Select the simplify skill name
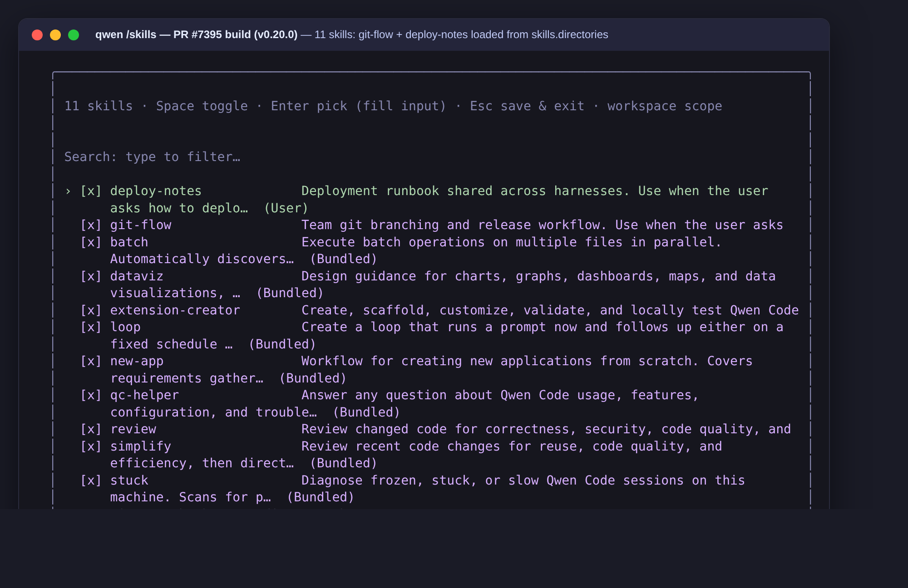This screenshot has height=588, width=908. point(141,446)
